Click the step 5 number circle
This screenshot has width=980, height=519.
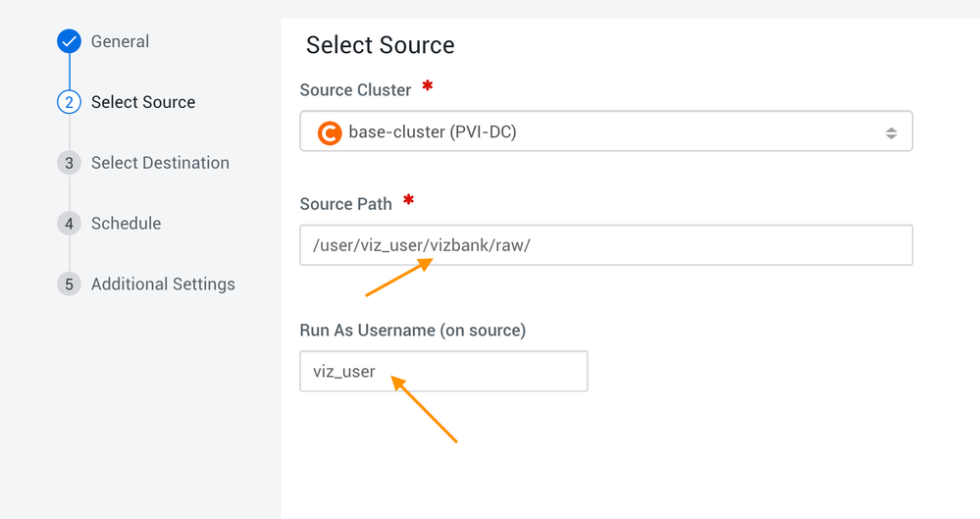tap(69, 285)
